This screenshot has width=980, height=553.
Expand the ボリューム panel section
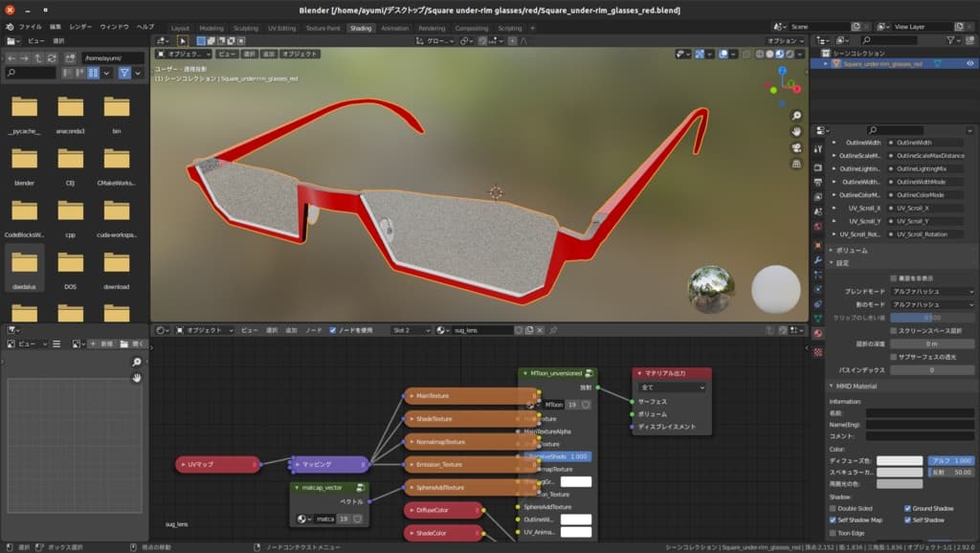(x=852, y=250)
